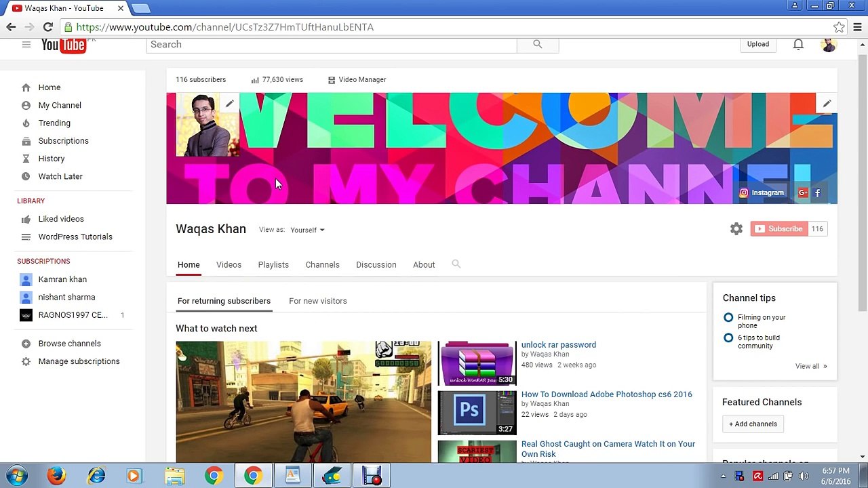
Task: Open How To Download Adobe Photoshop video
Action: click(x=607, y=394)
